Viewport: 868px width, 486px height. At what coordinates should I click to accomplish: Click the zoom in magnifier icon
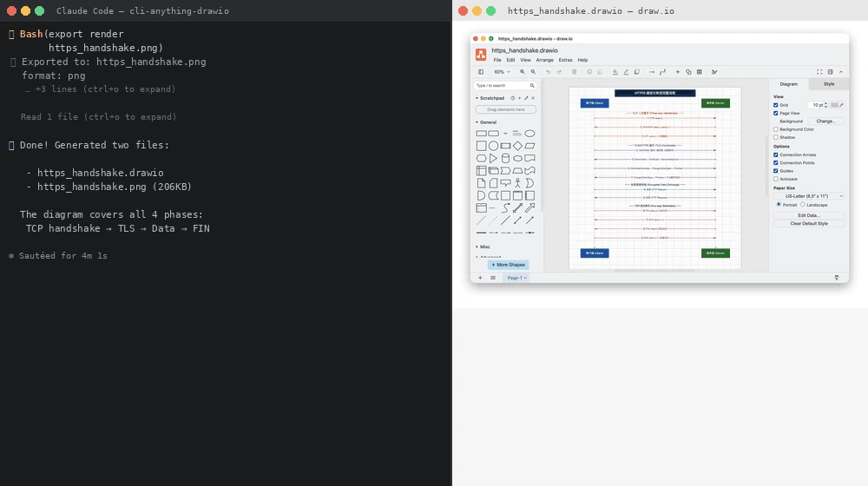point(522,72)
